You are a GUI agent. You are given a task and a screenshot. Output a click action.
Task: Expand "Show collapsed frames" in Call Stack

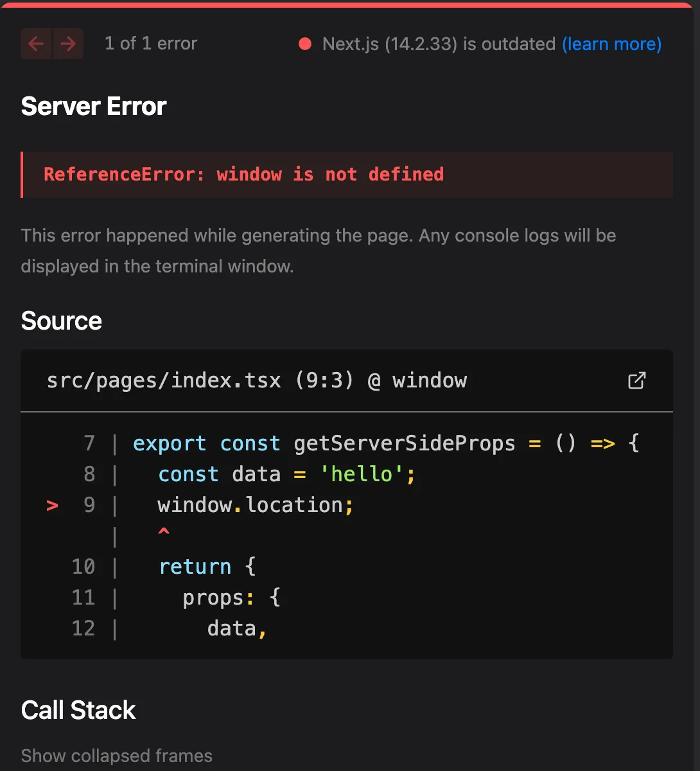116,756
